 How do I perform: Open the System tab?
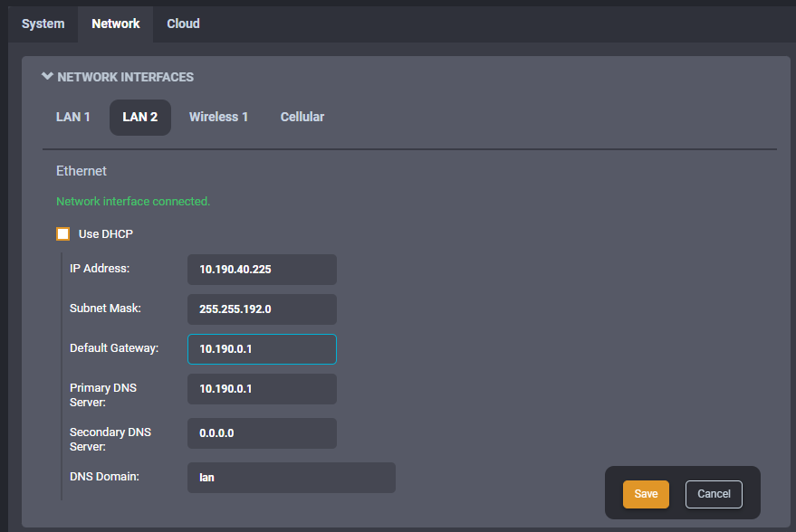tap(43, 24)
